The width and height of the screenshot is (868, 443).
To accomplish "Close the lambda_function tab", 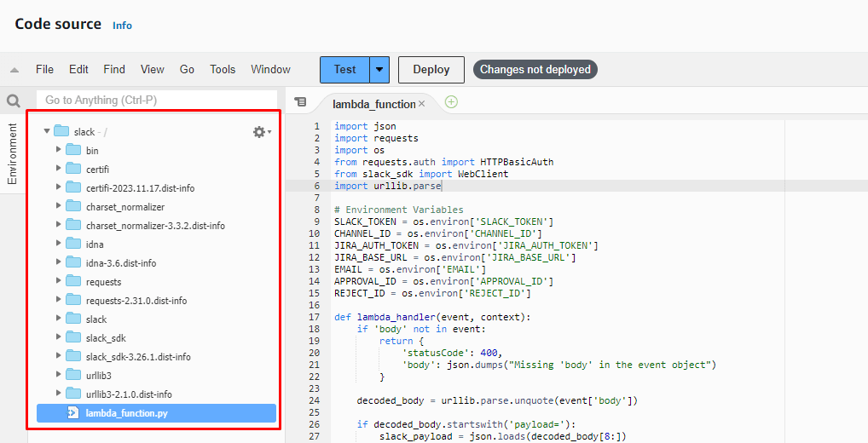I will click(x=421, y=104).
